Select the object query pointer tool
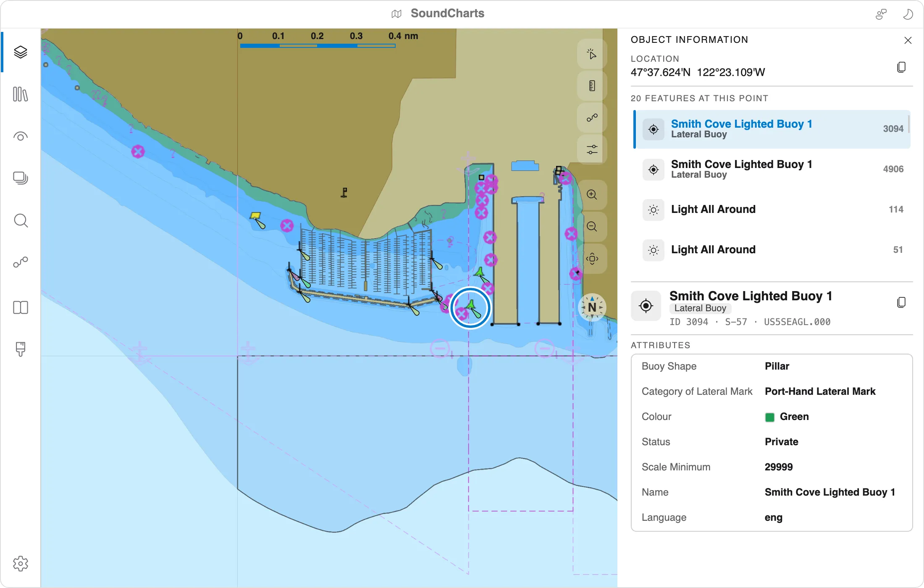 [592, 54]
